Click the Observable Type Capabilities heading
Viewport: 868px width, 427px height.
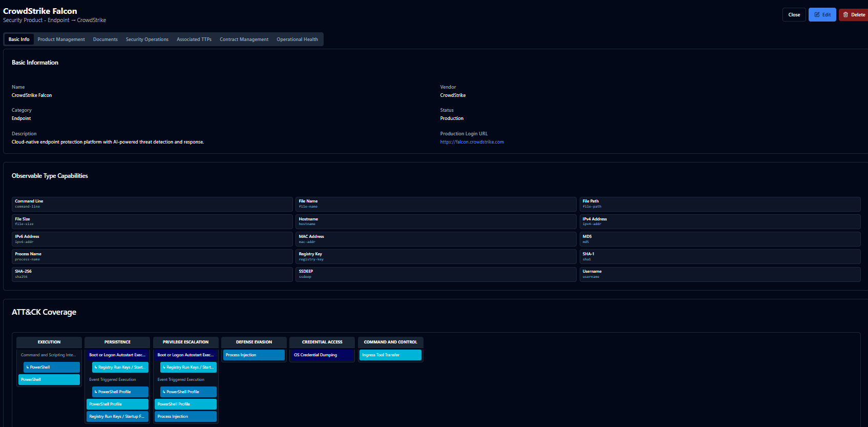click(50, 176)
